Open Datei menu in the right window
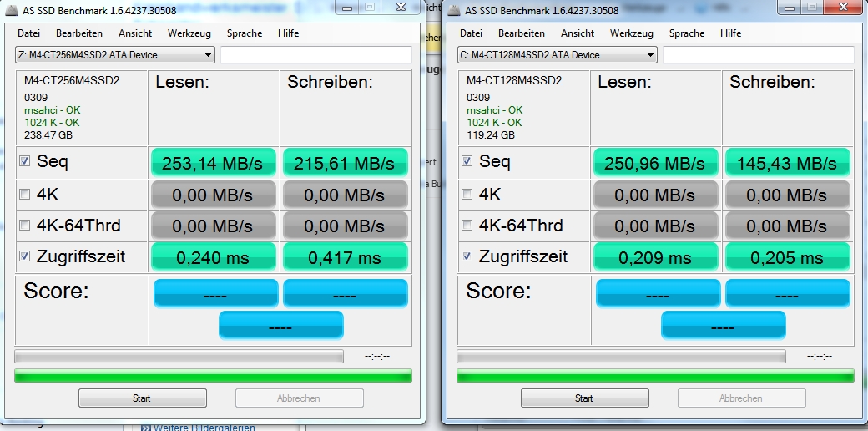Viewport: 868px width, 431px height. point(471,33)
